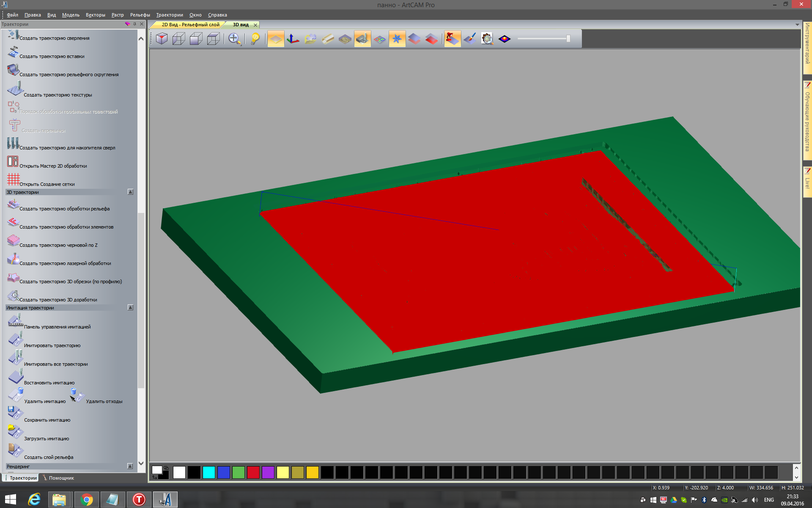Image resolution: width=812 pixels, height=508 pixels.
Task: Click the paintbrush relief color icon
Action: tap(470, 39)
